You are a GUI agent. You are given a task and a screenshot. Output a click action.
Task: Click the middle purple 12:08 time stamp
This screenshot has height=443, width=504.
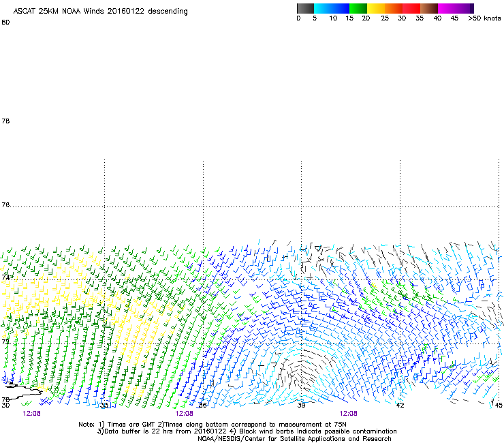(x=184, y=414)
